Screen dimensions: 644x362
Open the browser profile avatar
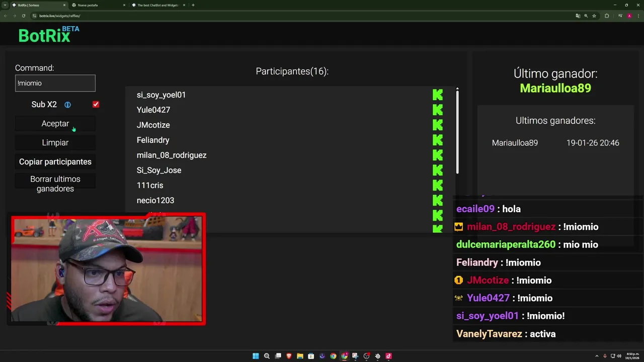pos(629,16)
